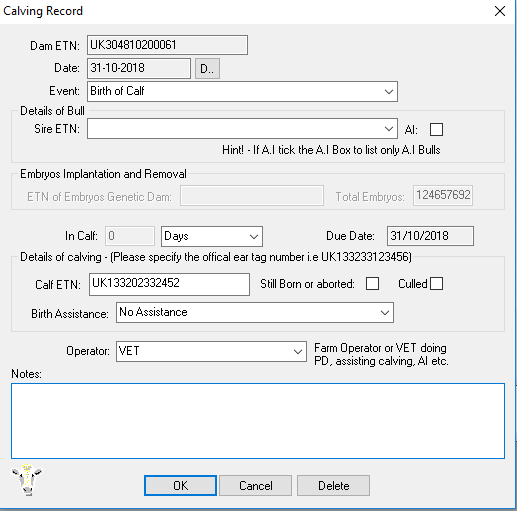The width and height of the screenshot is (517, 511).
Task: Tick the AI checkbox
Action: 436,129
